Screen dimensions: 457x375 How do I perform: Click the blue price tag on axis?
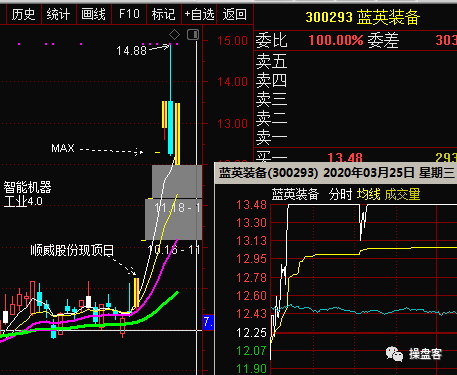[208, 322]
